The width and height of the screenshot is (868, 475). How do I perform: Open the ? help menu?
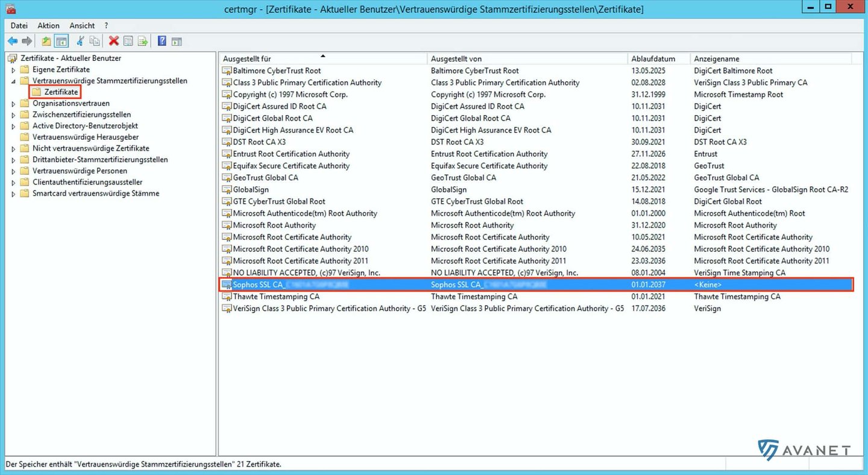click(x=106, y=26)
